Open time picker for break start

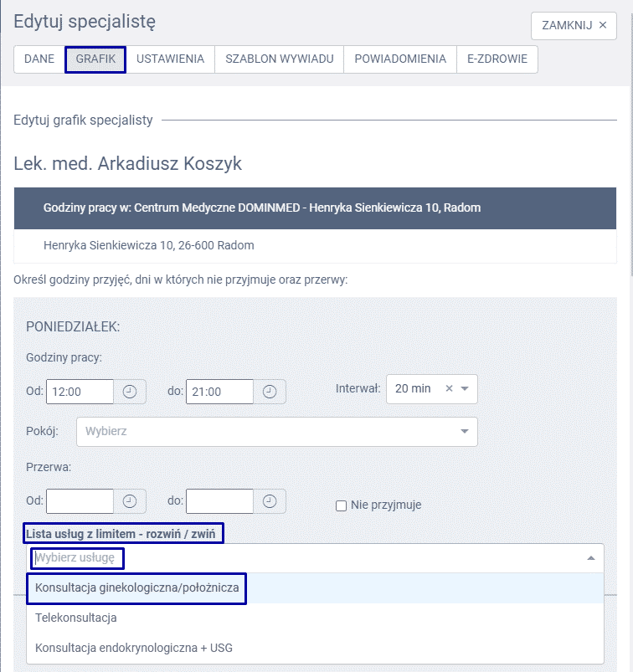(x=130, y=501)
